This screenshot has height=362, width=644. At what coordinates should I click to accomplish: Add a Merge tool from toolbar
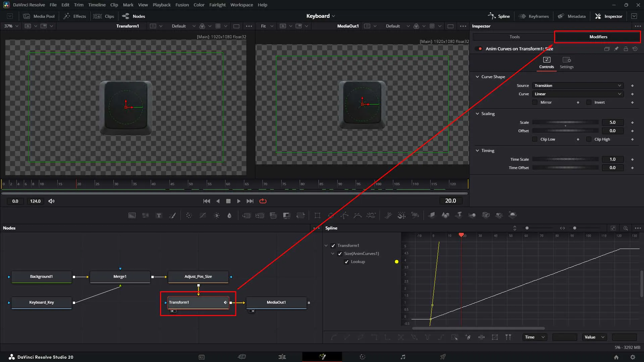click(246, 215)
